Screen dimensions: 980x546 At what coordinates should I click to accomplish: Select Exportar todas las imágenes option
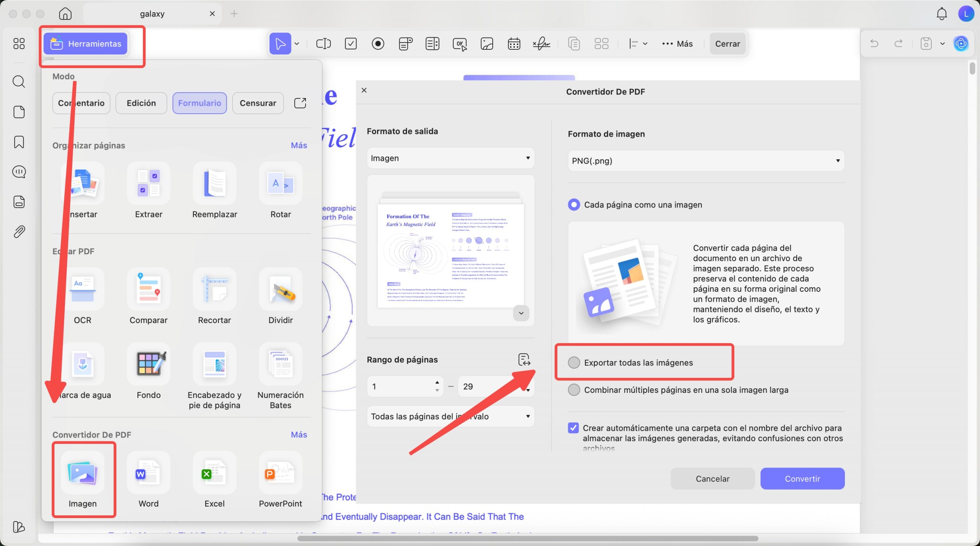pos(574,362)
